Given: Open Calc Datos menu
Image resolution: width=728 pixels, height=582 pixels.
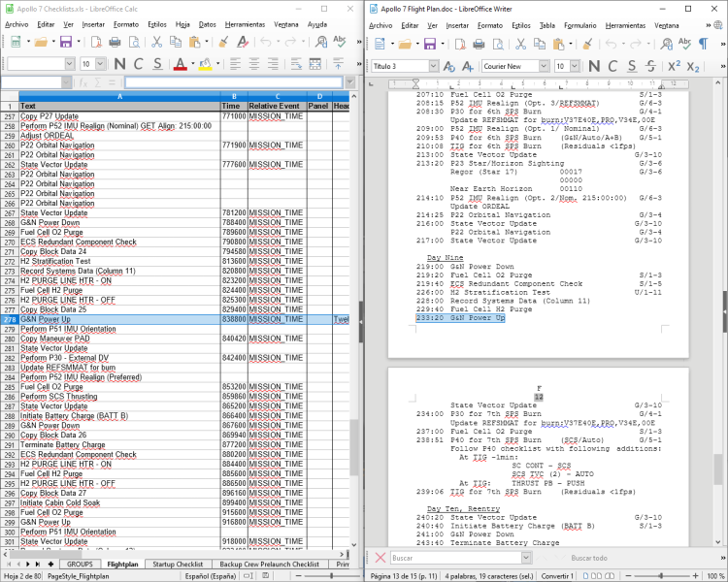Looking at the screenshot, I should click(207, 24).
